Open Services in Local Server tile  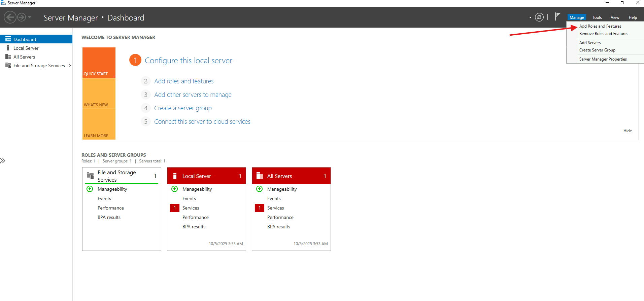191,208
